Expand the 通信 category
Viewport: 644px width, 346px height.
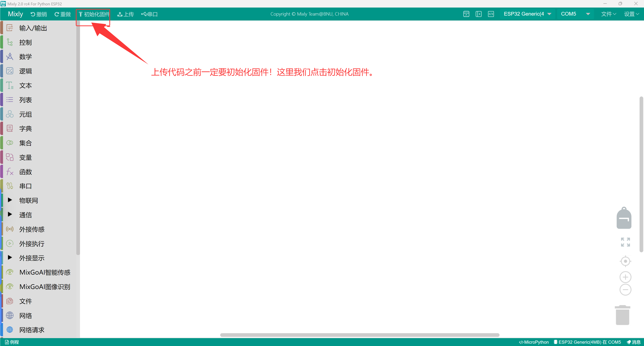coord(25,215)
